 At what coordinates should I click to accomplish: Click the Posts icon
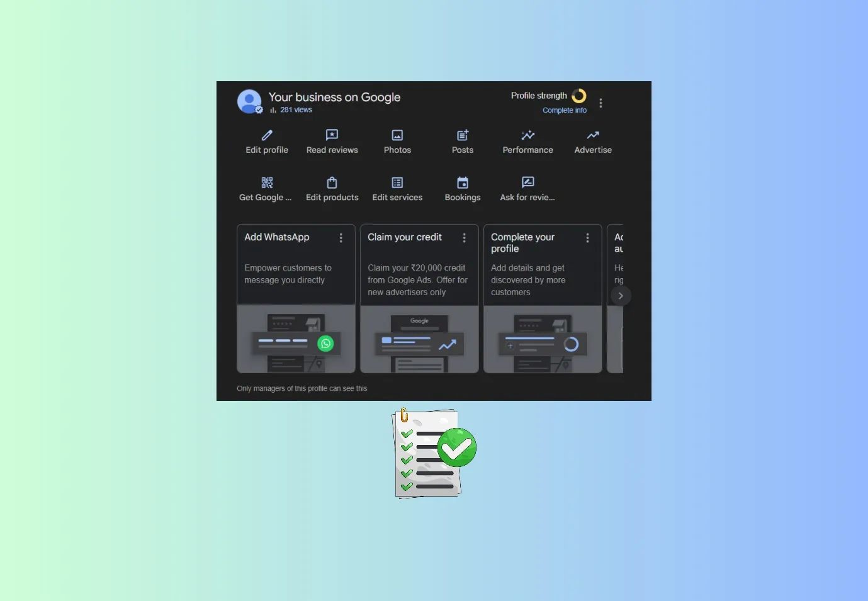463,135
